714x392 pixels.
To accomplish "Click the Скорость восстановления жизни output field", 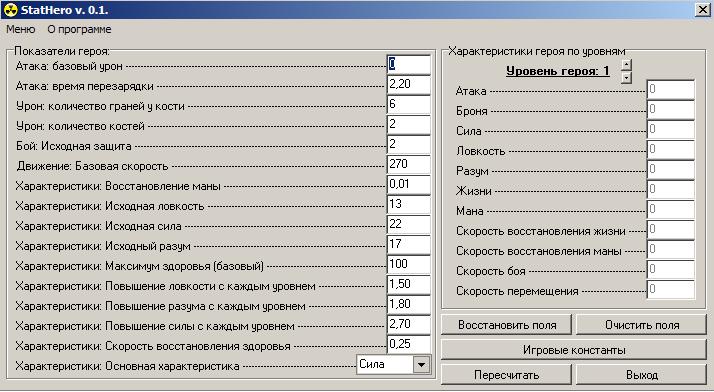I will pyautogui.click(x=671, y=230).
